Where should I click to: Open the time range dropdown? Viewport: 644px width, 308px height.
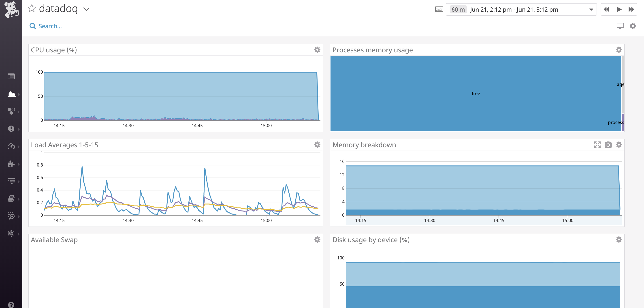click(x=591, y=9)
